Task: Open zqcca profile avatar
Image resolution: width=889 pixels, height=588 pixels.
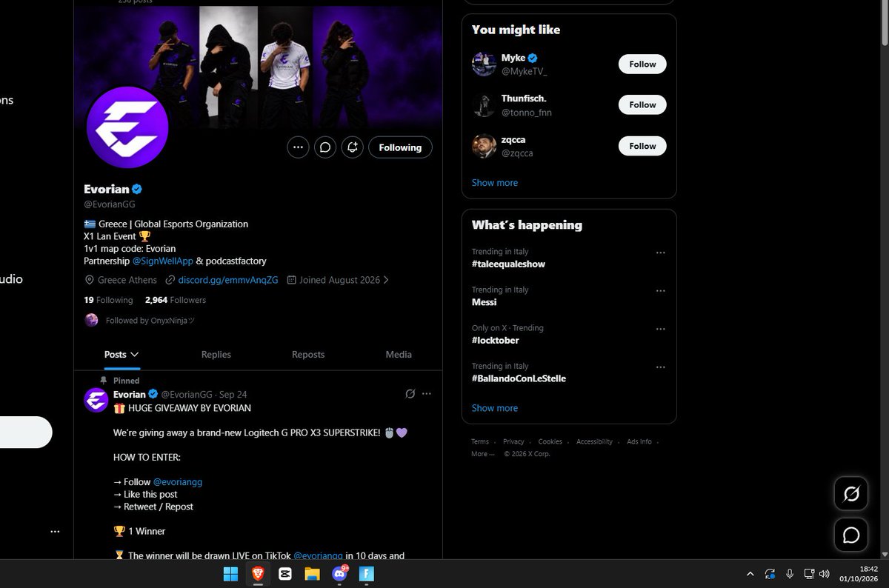Action: pyautogui.click(x=484, y=146)
